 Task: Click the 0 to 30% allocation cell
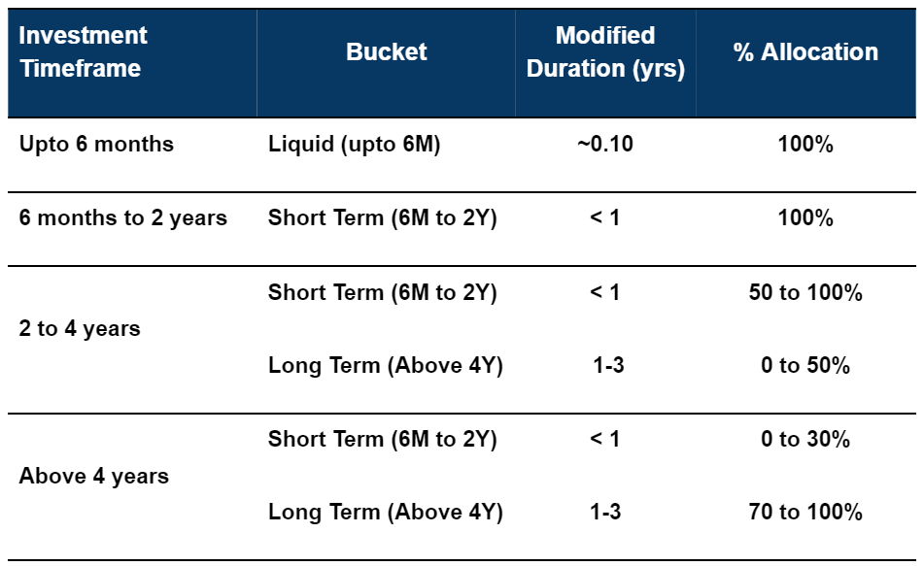coord(805,440)
